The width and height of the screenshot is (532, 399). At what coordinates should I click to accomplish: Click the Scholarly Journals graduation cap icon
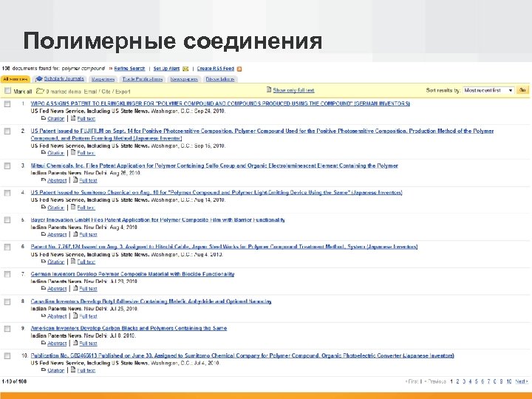point(39,79)
